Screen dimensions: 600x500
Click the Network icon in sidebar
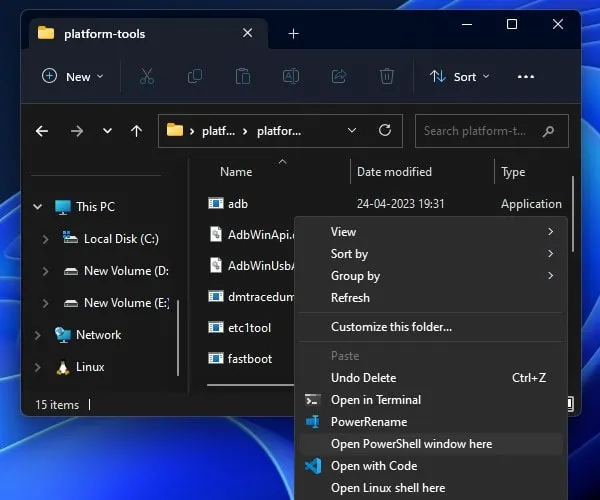[63, 335]
